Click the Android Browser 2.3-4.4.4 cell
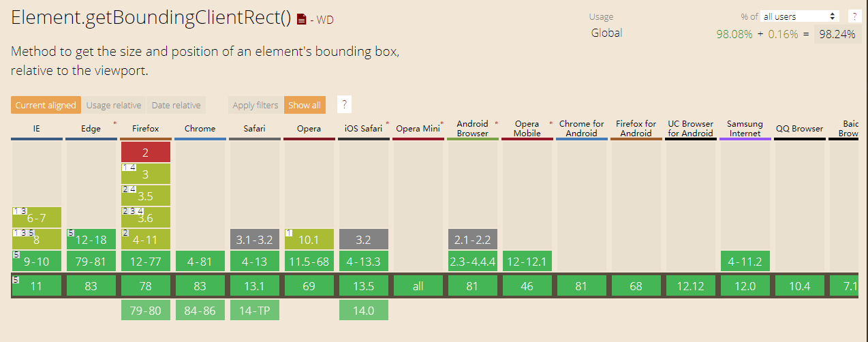The width and height of the screenshot is (868, 342). click(x=472, y=261)
